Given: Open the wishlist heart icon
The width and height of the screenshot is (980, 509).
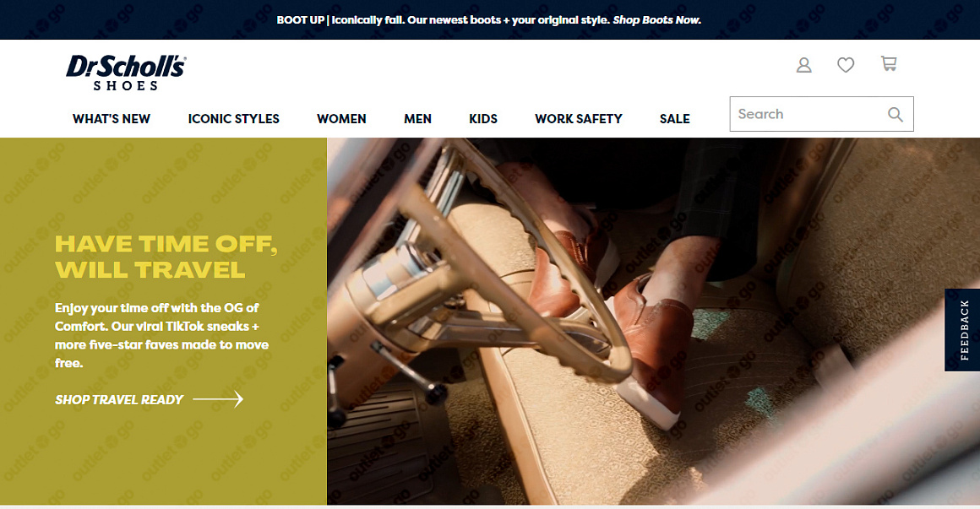Looking at the screenshot, I should coord(846,65).
